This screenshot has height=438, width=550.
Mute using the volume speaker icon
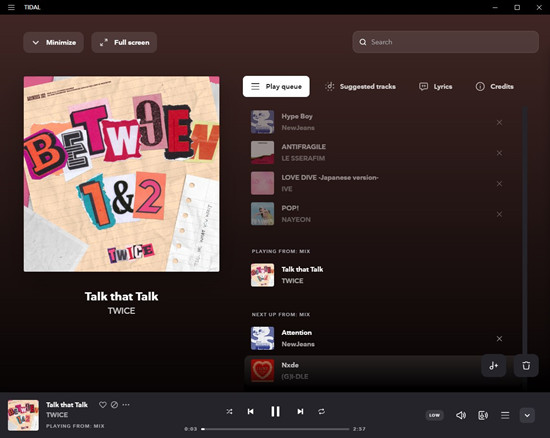pos(461,415)
